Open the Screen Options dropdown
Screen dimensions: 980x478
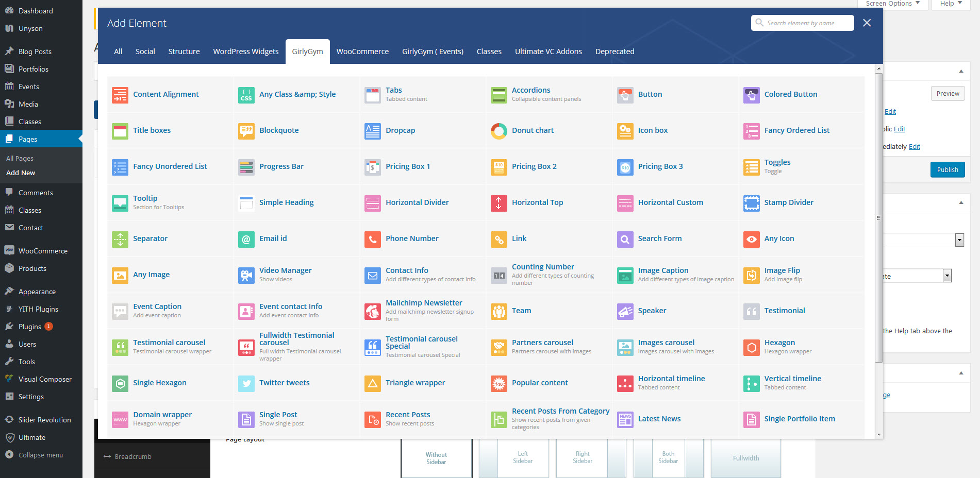(893, 4)
